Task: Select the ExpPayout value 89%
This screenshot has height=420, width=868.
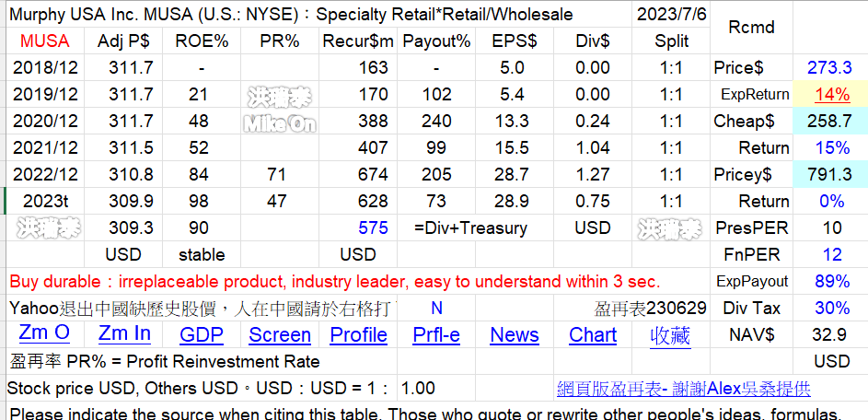Action: click(829, 281)
